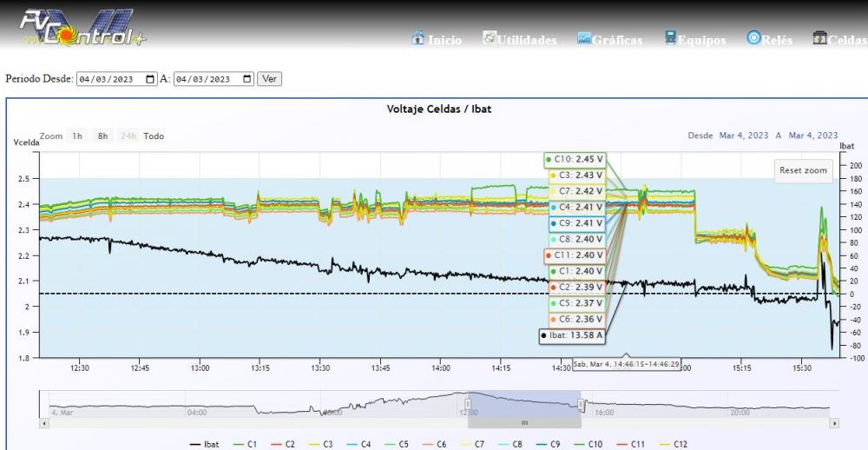The height and width of the screenshot is (450, 868).
Task: Go to the Utilidades menu link
Action: pyautogui.click(x=527, y=41)
